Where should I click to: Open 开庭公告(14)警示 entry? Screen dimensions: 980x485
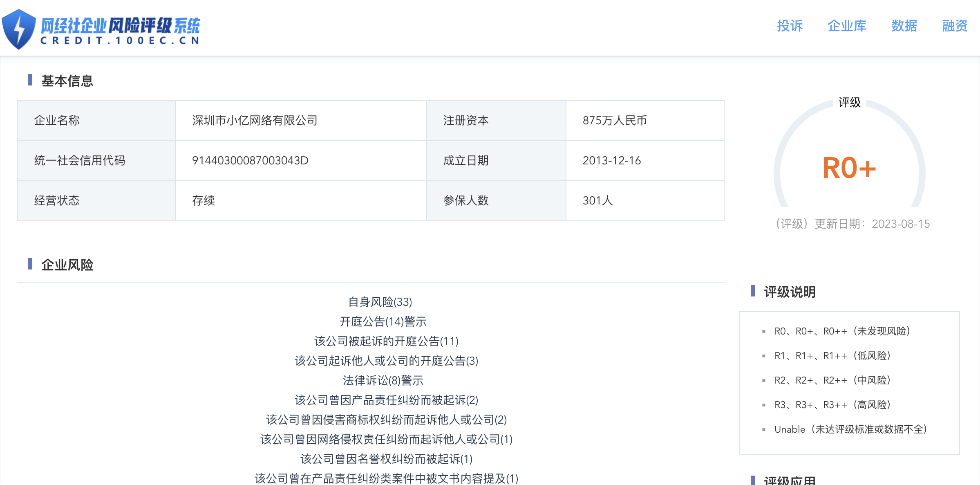pyautogui.click(x=383, y=321)
